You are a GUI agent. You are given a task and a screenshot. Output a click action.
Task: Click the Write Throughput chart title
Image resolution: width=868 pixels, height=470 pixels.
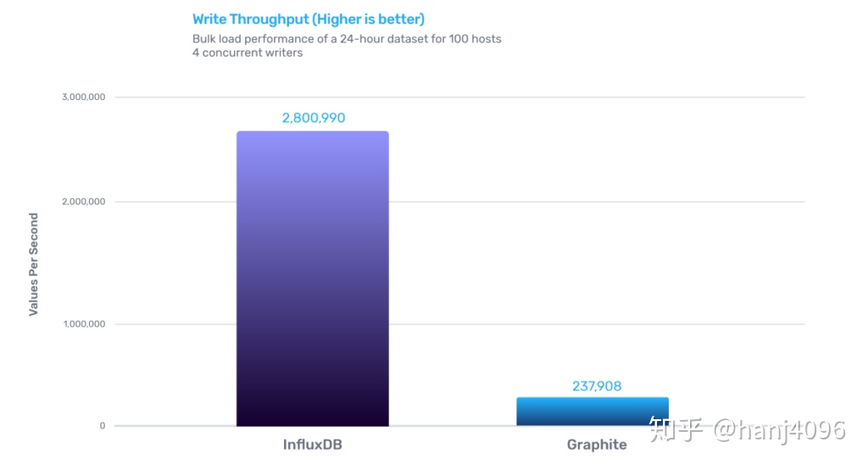coord(309,19)
